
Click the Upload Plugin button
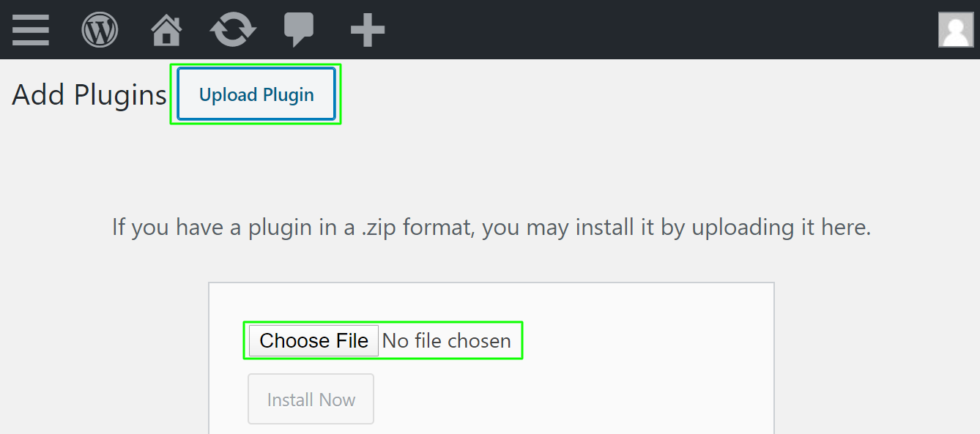[256, 94]
